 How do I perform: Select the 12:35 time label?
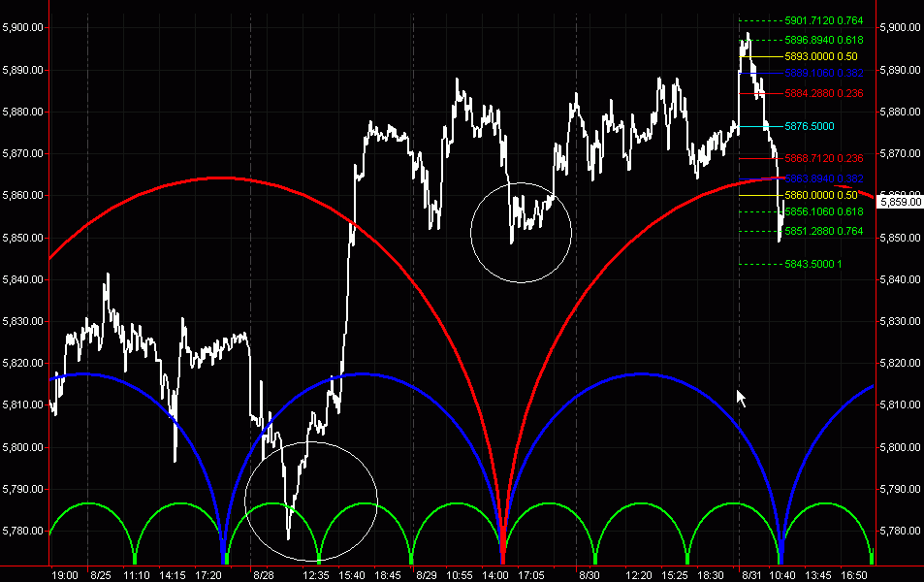click(x=316, y=575)
